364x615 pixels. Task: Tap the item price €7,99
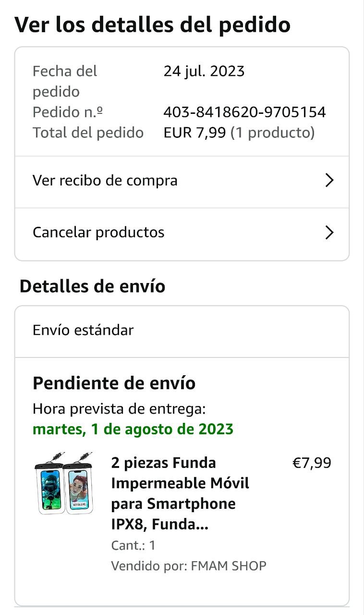[312, 463]
